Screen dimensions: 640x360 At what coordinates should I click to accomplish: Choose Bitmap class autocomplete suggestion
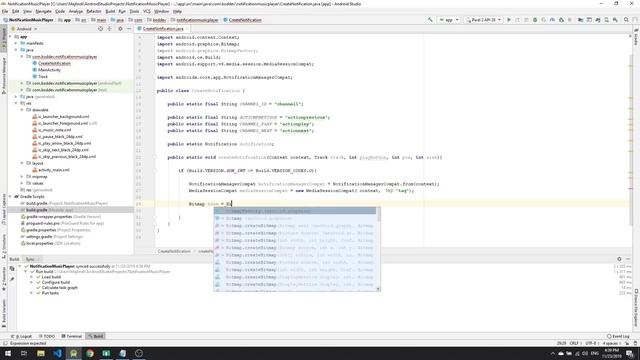coord(295,218)
